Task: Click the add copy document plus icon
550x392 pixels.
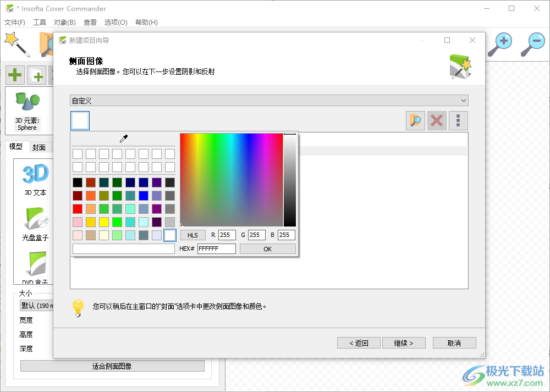Action: [37, 75]
